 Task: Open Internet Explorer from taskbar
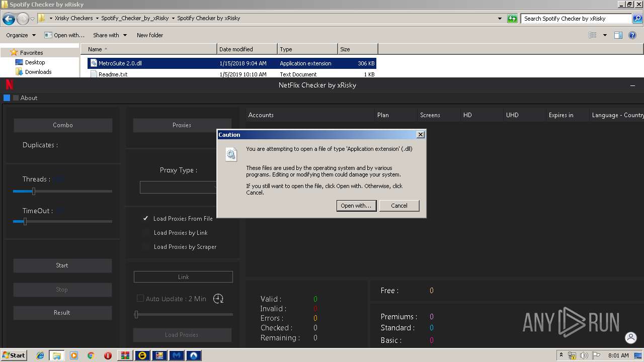[40, 355]
